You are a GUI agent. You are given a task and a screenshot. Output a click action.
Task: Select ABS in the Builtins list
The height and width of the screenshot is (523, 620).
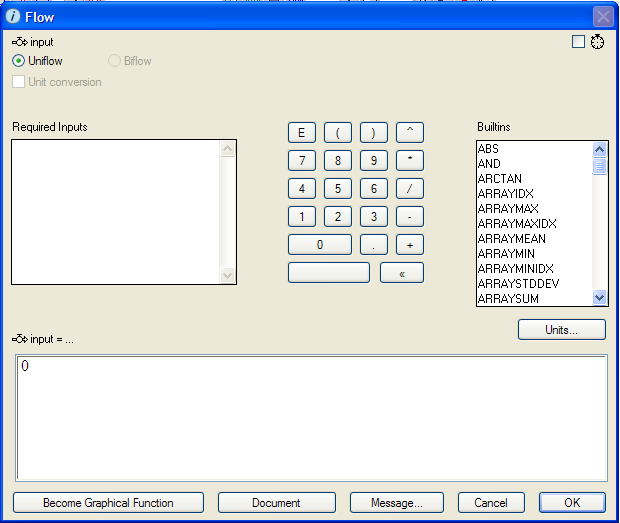tap(488, 149)
